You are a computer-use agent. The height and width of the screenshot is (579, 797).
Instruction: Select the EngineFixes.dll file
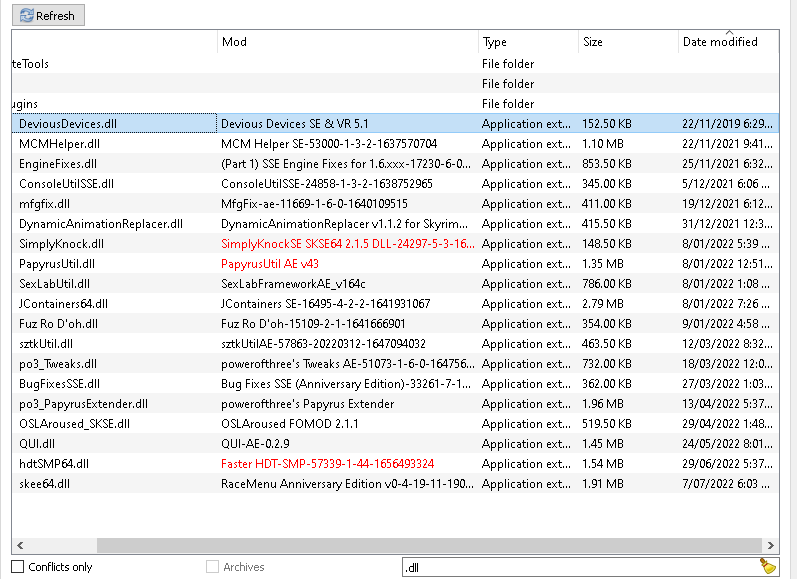(58, 164)
